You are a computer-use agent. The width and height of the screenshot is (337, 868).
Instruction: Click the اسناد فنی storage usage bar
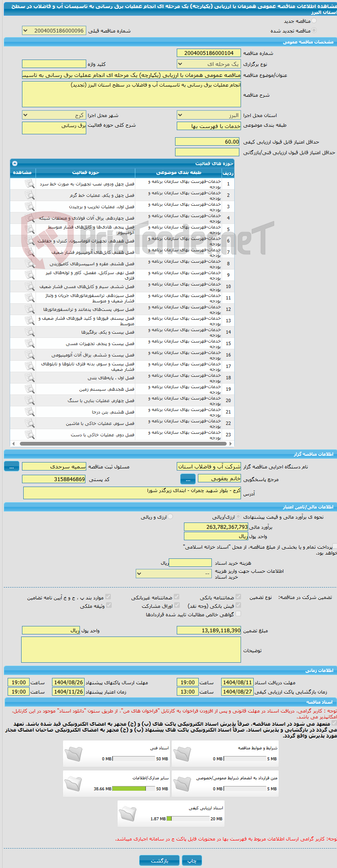[134, 759]
